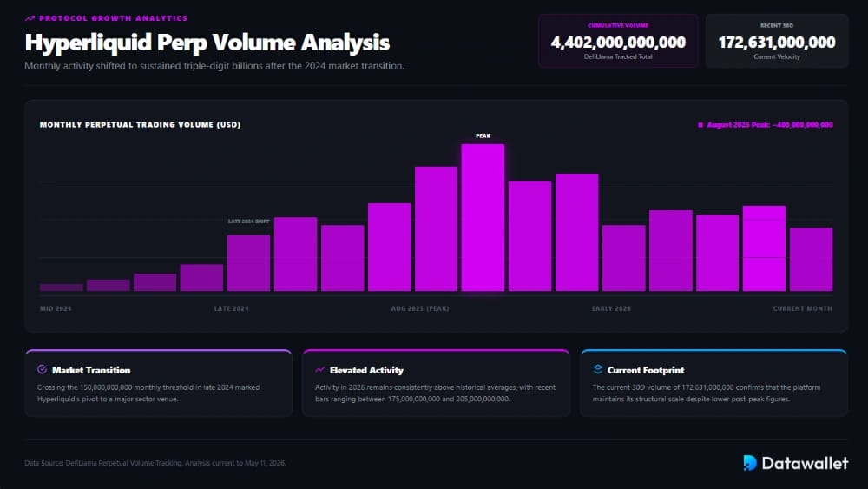
Task: Select the tallest bar labeled PEAK
Action: tap(483, 218)
